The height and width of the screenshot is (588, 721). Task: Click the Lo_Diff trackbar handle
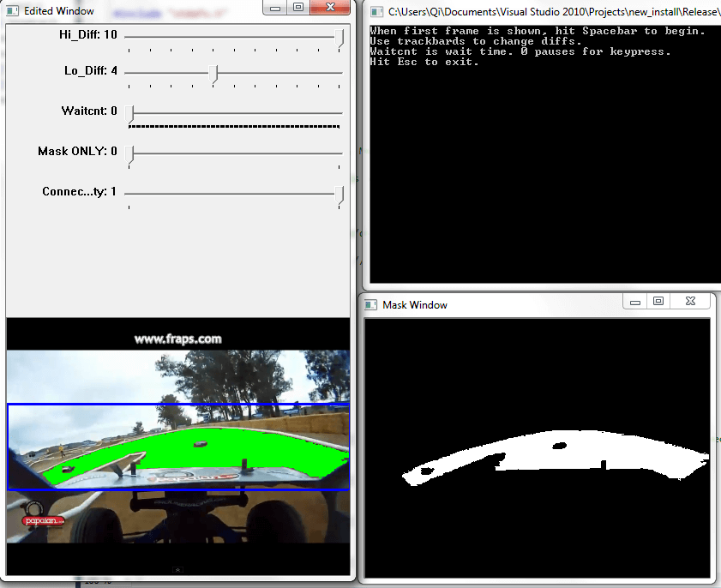214,73
